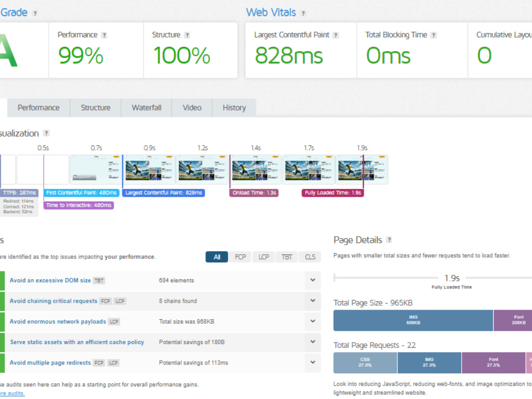Click the 1.2s filmstrip thumbnail

coord(202,170)
